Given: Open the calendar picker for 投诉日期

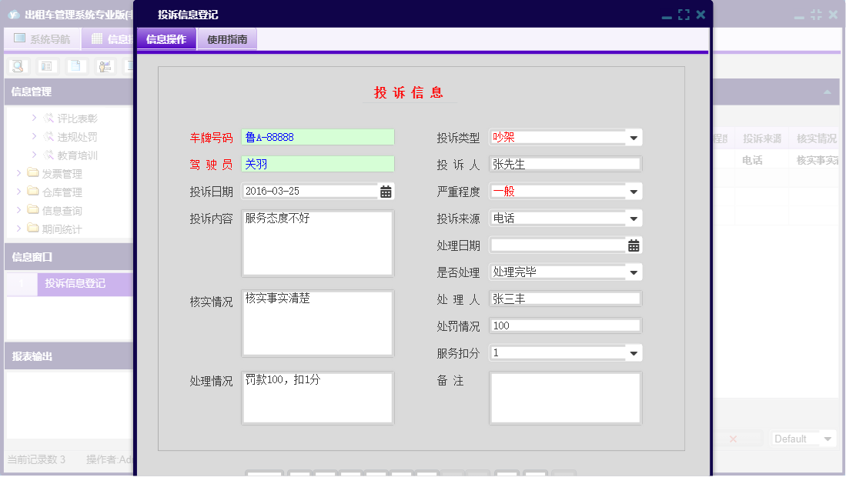Looking at the screenshot, I should point(387,191).
